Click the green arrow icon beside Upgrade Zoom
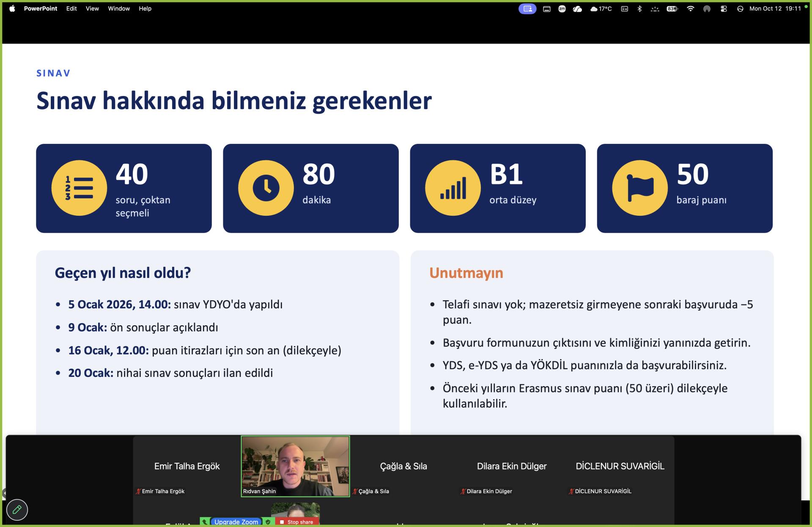Screen dimensions: 812x527 point(205,522)
